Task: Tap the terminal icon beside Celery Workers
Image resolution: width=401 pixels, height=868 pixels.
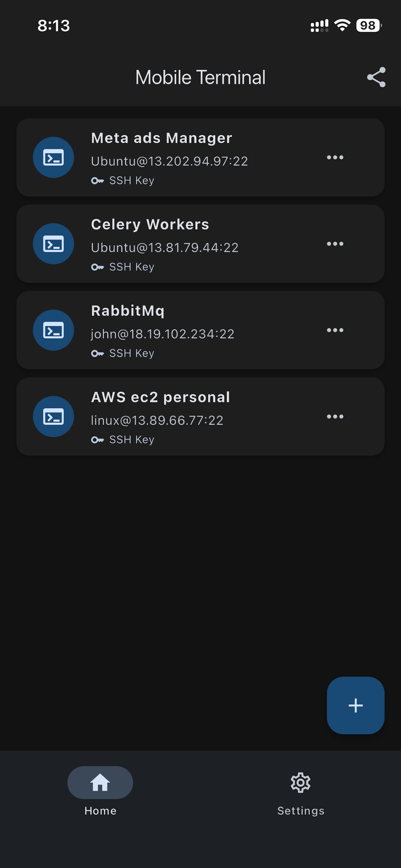Action: click(x=53, y=243)
